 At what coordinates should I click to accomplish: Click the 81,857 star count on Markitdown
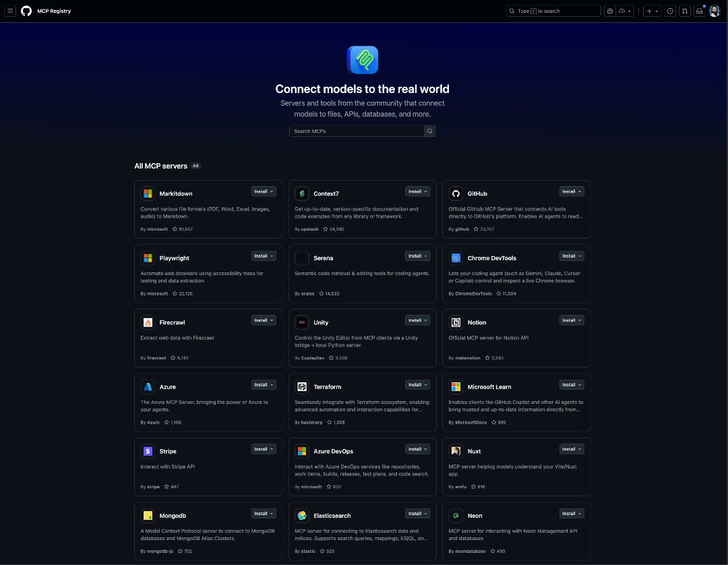coord(183,229)
